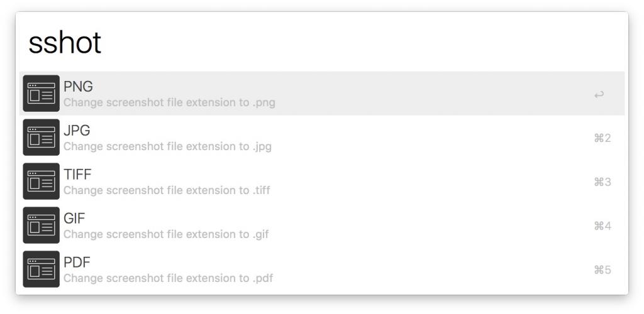The height and width of the screenshot is (314, 644).
Task: Click the workflow icon beside TIFF
Action: point(42,181)
